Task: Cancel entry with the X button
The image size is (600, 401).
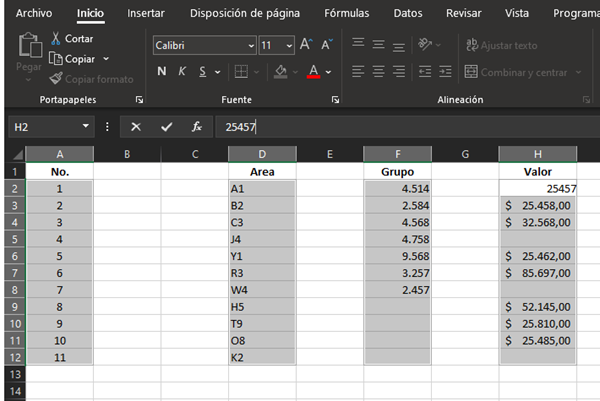Action: (136, 127)
